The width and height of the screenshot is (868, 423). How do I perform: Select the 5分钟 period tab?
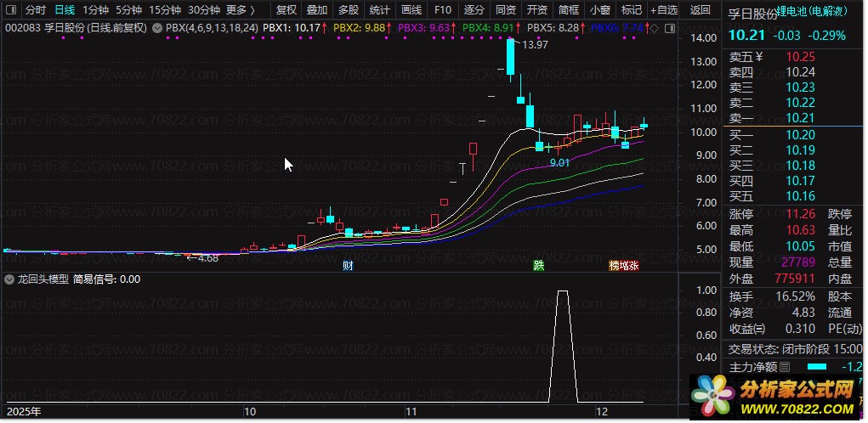[x=128, y=10]
